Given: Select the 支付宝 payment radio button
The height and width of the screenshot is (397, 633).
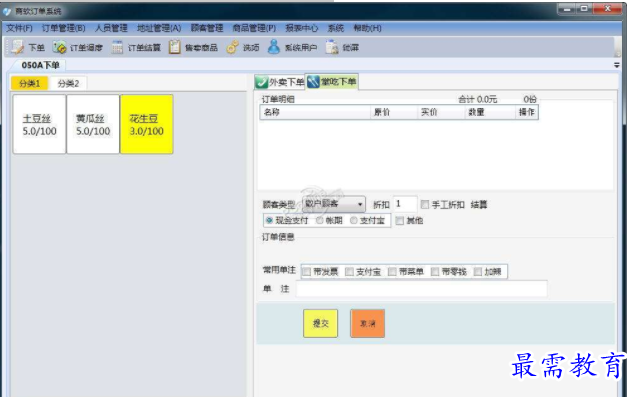Looking at the screenshot, I should (354, 221).
